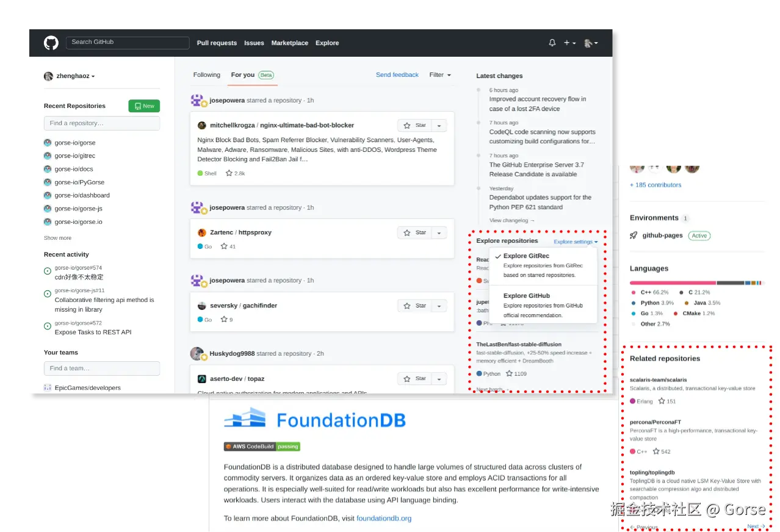
Task: Open gorse-io/gorse-js repository
Action: [x=79, y=209]
